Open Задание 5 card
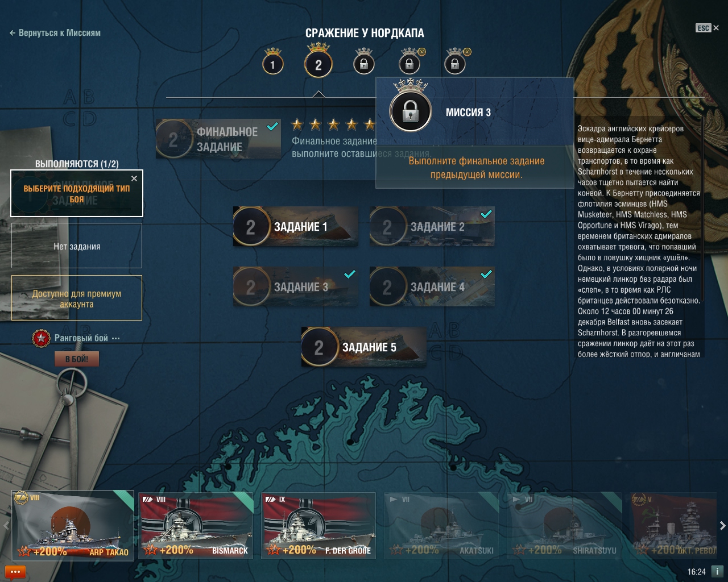728x582 pixels. (364, 347)
